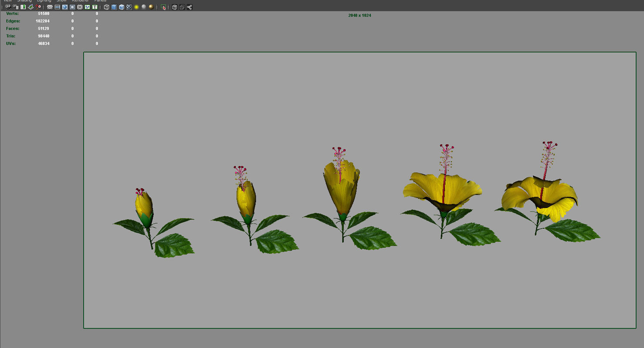Image resolution: width=644 pixels, height=348 pixels.
Task: Select Smooth Shade All blue cube
Action: (114, 7)
